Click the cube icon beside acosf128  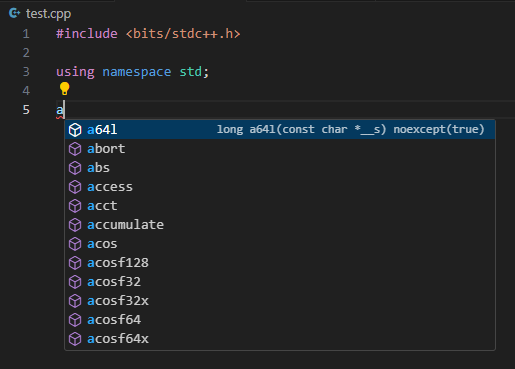(x=75, y=263)
